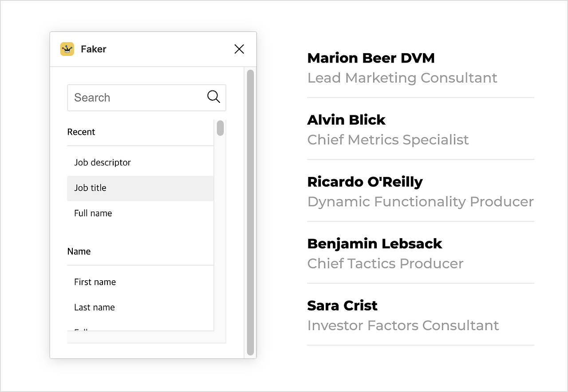Pick Full name under Recent

(93, 213)
